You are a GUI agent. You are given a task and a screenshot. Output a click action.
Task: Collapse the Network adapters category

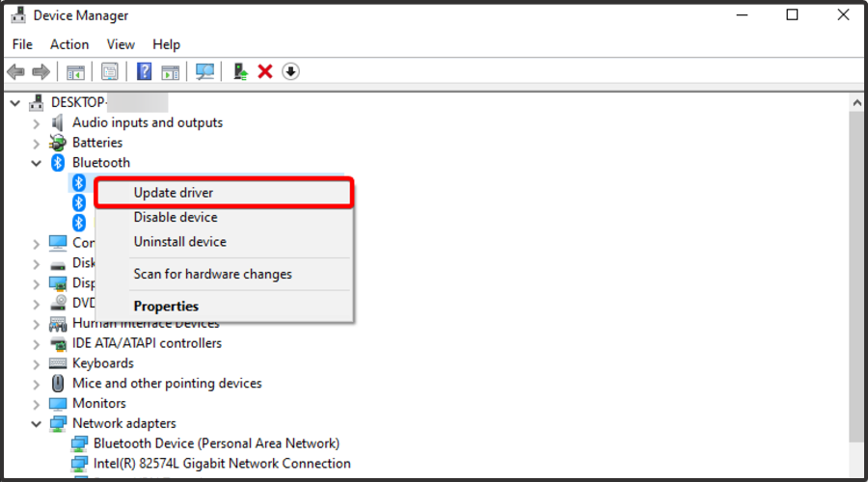click(37, 424)
